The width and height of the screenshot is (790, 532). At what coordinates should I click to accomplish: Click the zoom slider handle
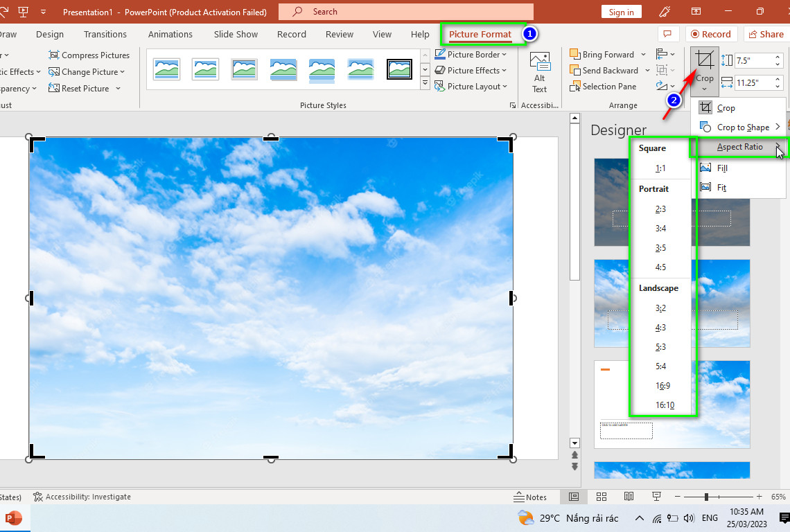pos(706,497)
